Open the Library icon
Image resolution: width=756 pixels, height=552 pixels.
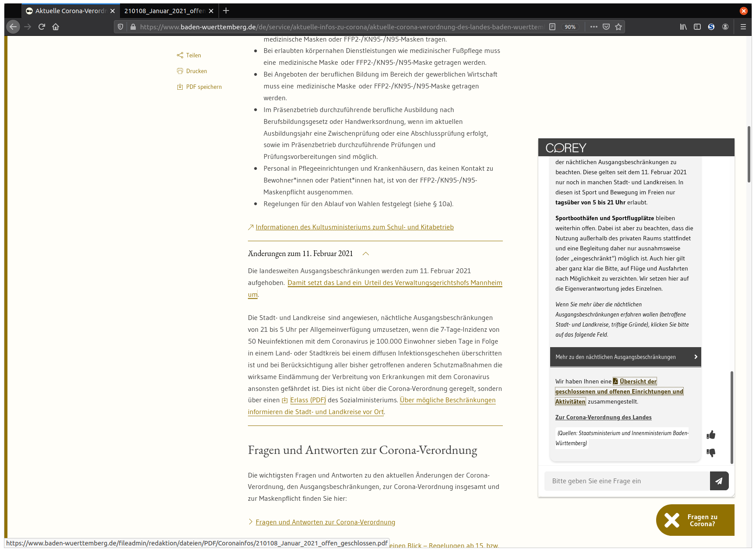[x=683, y=27]
